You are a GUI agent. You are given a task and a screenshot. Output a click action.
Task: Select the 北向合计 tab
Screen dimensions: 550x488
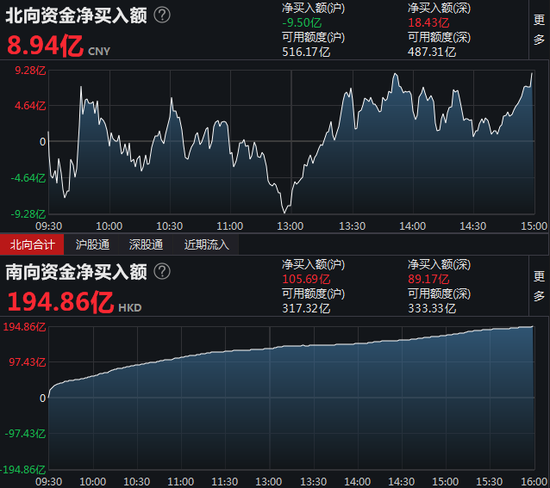tap(32, 245)
